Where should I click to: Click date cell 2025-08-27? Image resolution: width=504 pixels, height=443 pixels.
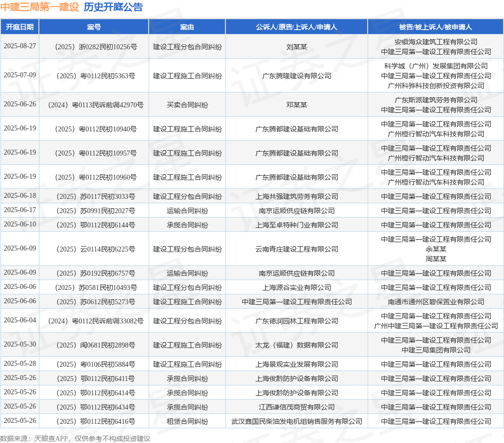point(20,46)
